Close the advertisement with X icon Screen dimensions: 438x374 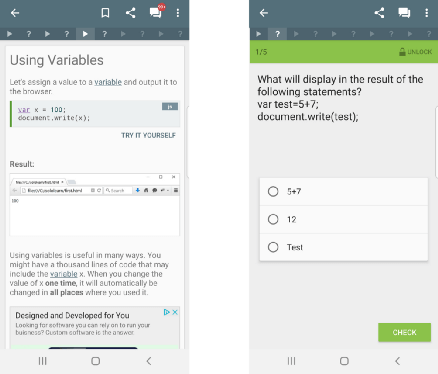coord(175,312)
